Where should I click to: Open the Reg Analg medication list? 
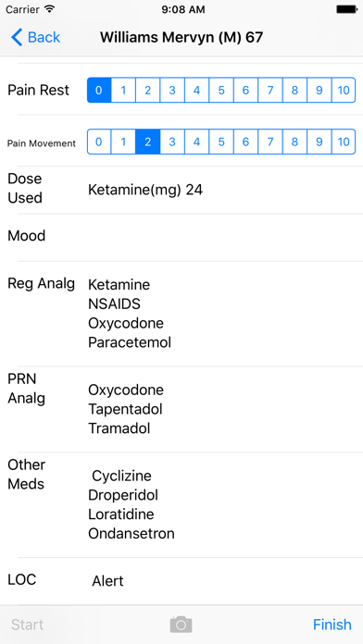click(181, 314)
